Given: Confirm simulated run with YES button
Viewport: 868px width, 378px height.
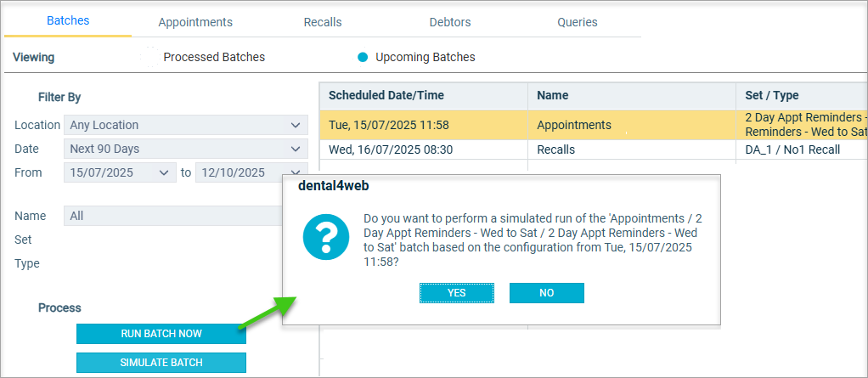Looking at the screenshot, I should tap(457, 293).
